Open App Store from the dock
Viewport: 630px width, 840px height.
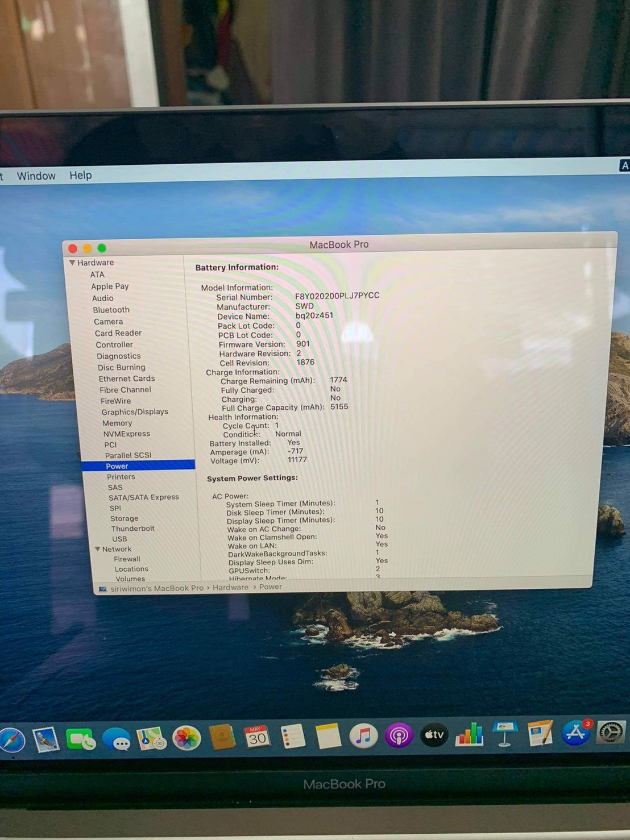pyautogui.click(x=575, y=733)
